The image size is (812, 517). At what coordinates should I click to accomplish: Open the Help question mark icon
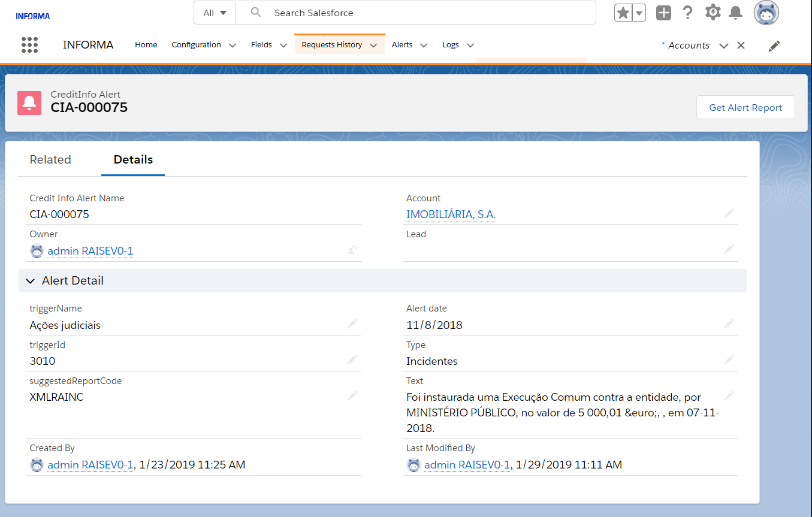(688, 13)
